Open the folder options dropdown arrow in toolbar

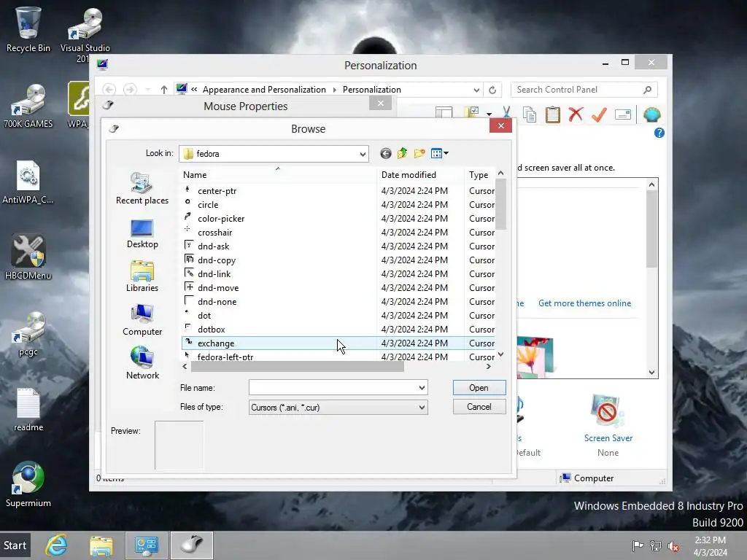point(489,114)
